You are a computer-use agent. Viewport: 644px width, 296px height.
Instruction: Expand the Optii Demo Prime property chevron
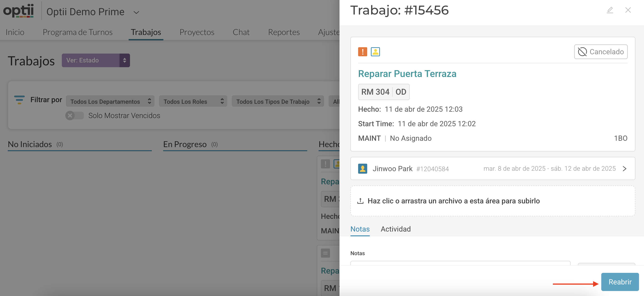pyautogui.click(x=136, y=12)
